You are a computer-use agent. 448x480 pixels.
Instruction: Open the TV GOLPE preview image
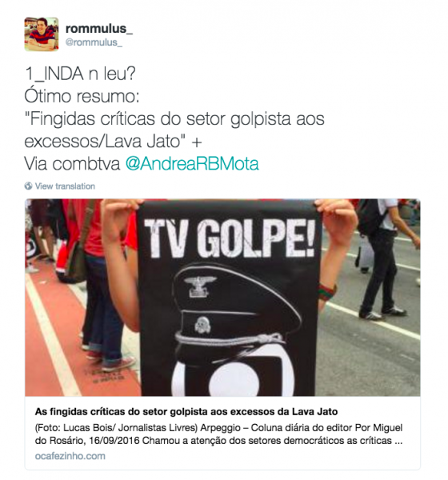point(222,298)
